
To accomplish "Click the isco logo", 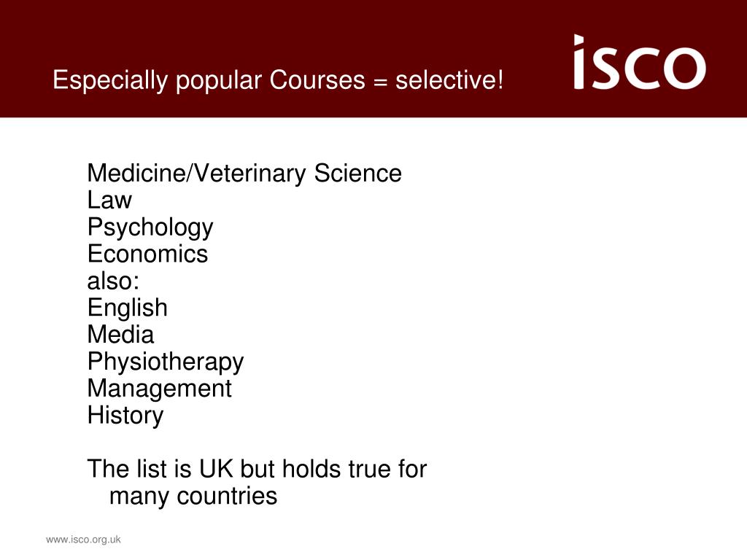I will click(x=639, y=61).
